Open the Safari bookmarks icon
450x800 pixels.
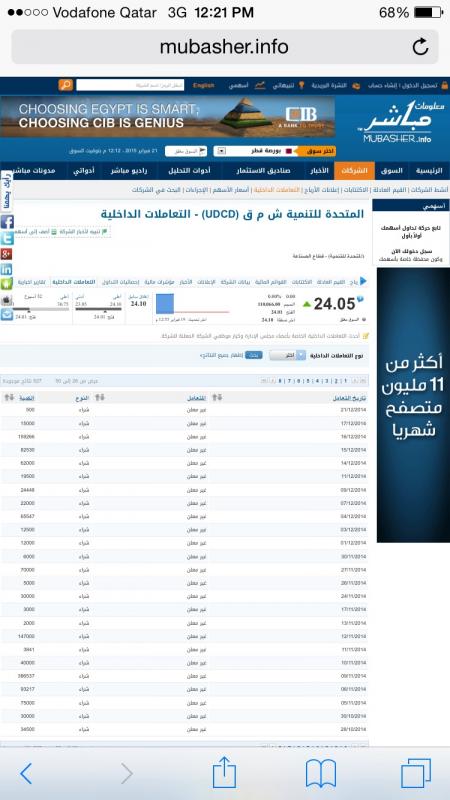pos(321,773)
